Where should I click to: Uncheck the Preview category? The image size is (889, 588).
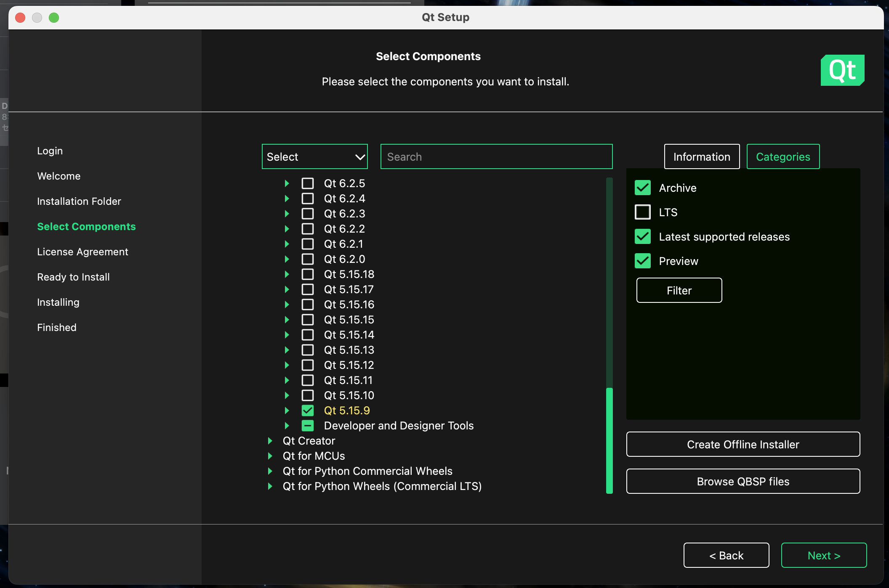pyautogui.click(x=643, y=261)
